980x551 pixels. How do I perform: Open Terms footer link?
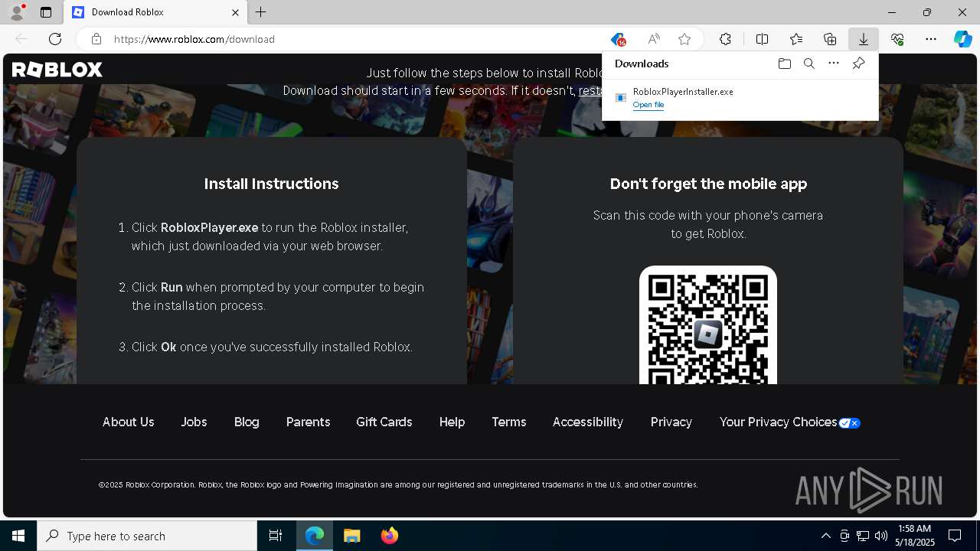(x=509, y=422)
